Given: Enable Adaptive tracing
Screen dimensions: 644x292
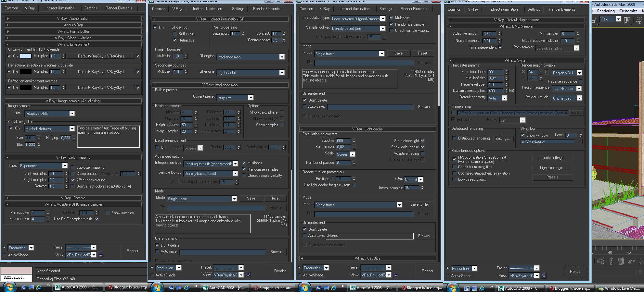Looking at the screenshot, I should pos(422,153).
